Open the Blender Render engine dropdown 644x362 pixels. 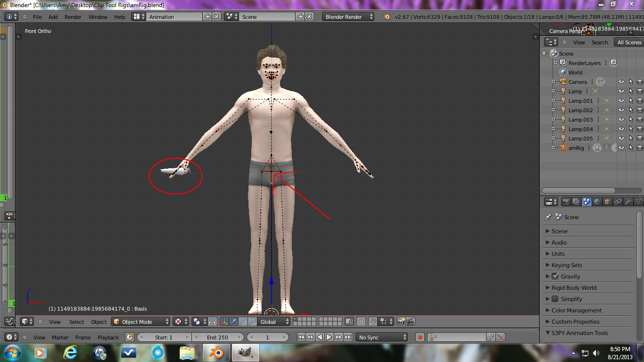[x=348, y=16]
